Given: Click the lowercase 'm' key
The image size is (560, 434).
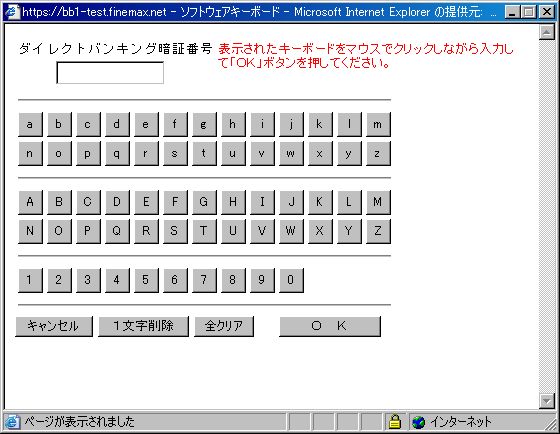Looking at the screenshot, I should click(x=378, y=124).
